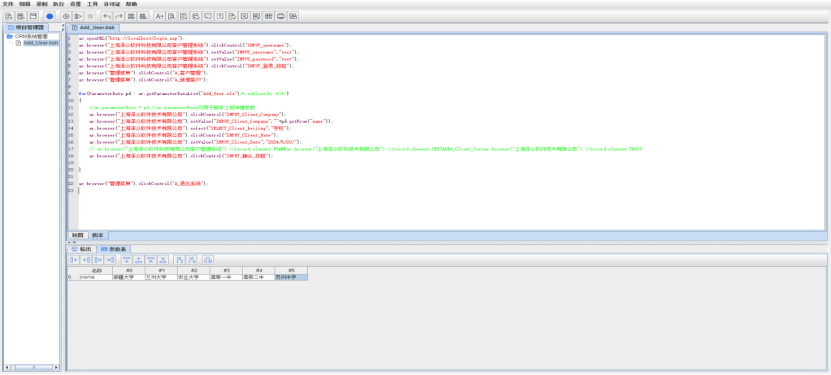Screen dimensions: 831x375
Task: Switch to the 脚本 tab below editor
Action: coord(98,235)
